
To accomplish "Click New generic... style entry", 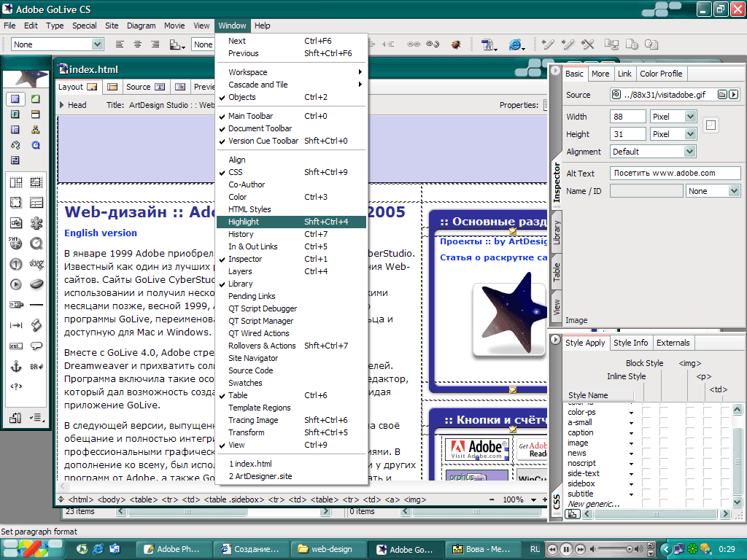I will (x=593, y=504).
